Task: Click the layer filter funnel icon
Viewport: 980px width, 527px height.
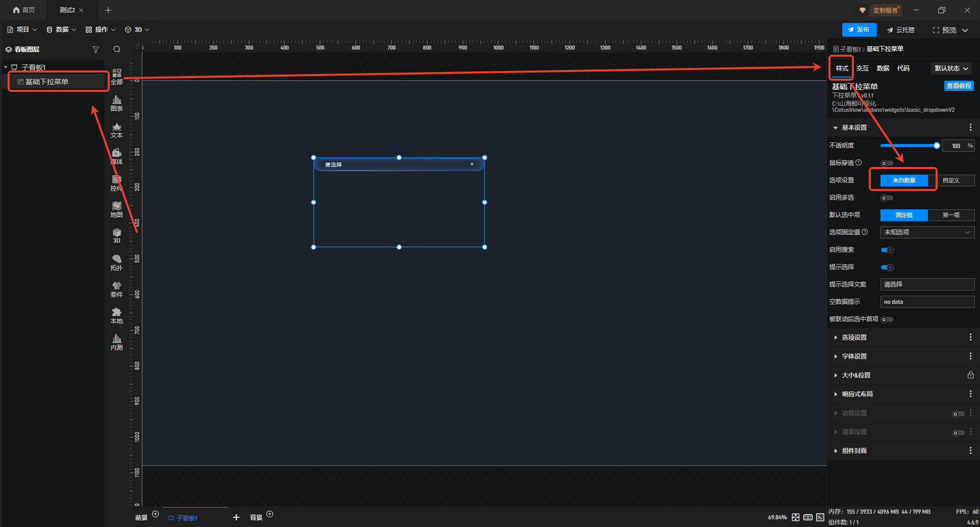Action: click(x=95, y=50)
